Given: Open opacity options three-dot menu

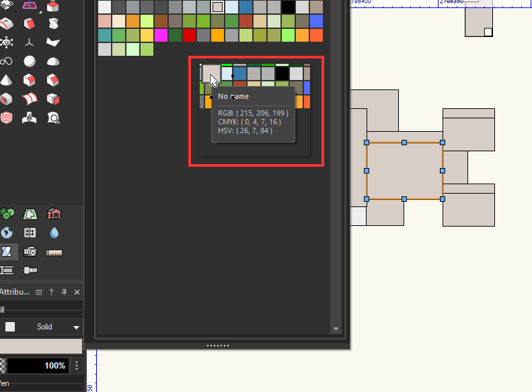Looking at the screenshot, I should 77,366.
